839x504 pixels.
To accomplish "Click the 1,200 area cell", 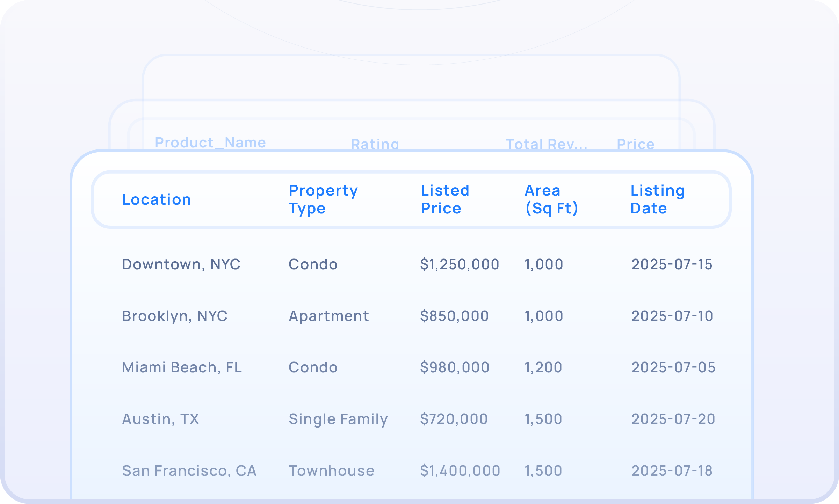I will [543, 367].
